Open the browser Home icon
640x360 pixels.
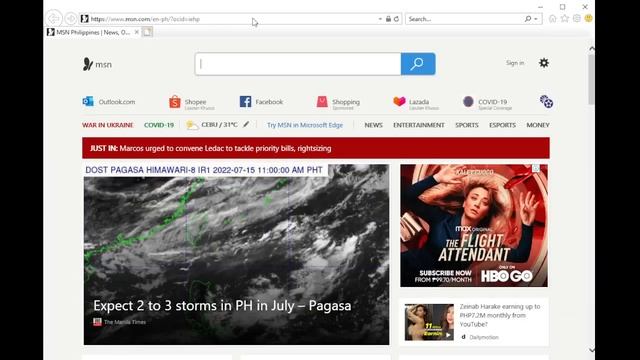552,18
